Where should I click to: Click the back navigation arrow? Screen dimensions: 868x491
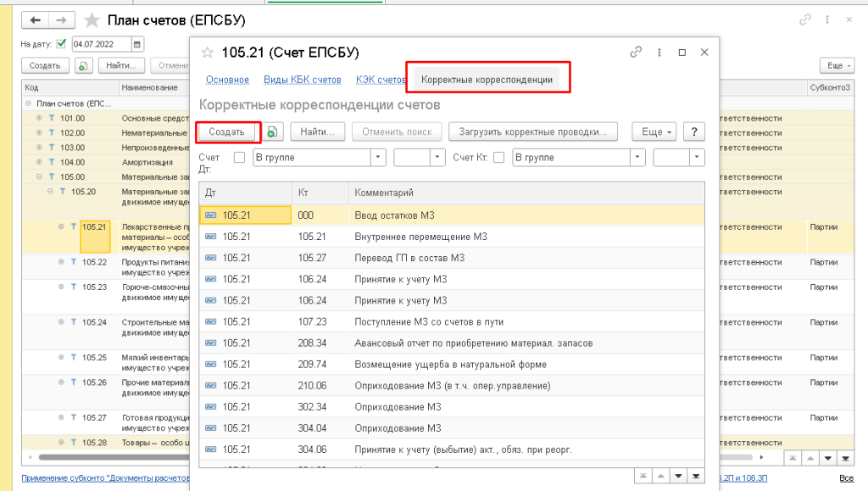pos(35,20)
